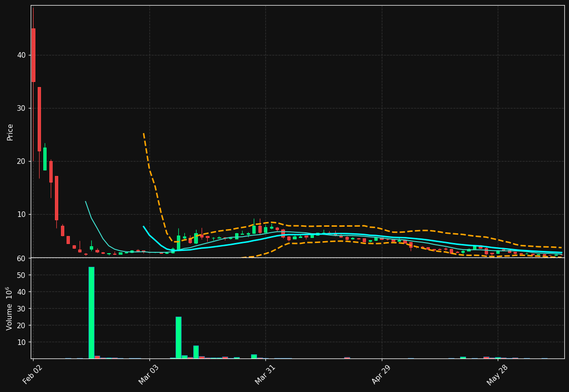Click the 50 tick on Volume axis
This screenshot has width=569, height=392.
21,275
